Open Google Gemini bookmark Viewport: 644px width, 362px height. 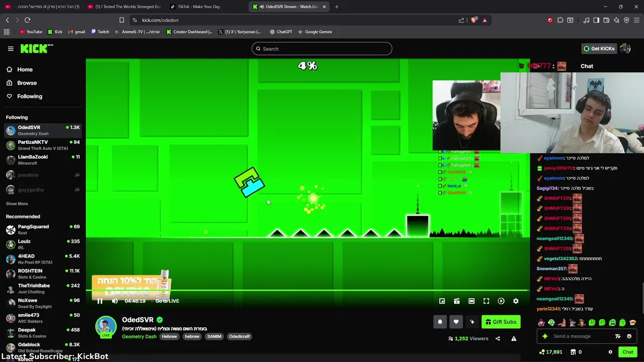[315, 32]
